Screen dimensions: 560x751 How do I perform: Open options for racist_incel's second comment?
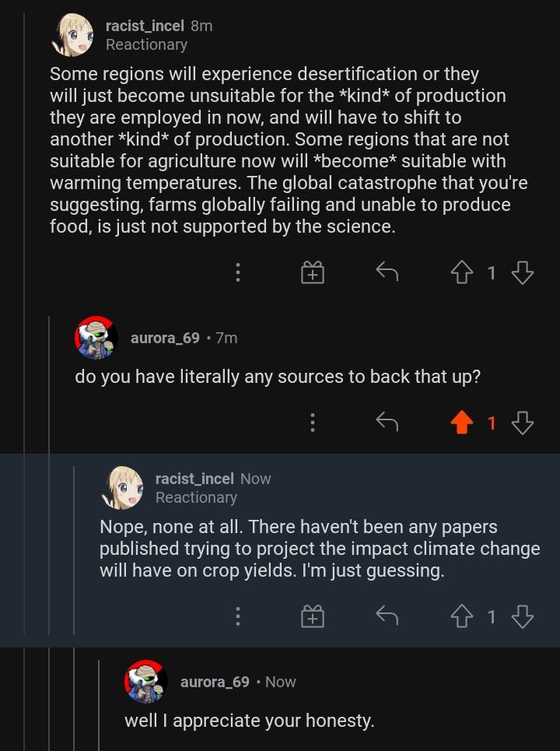coord(238,616)
